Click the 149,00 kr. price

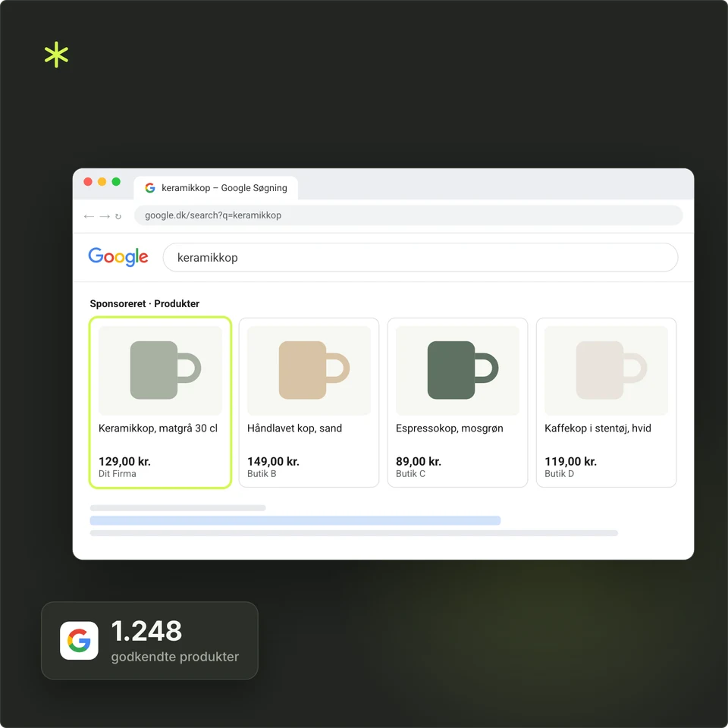[x=273, y=462]
